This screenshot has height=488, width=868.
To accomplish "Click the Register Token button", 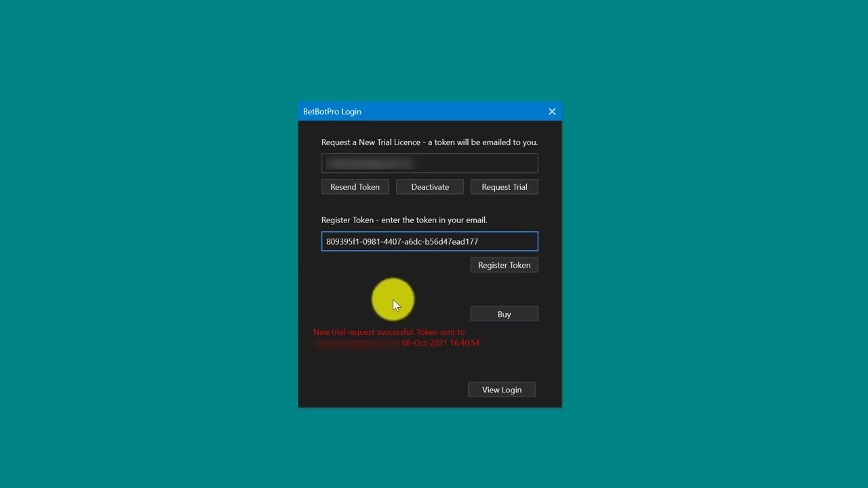I will [504, 265].
